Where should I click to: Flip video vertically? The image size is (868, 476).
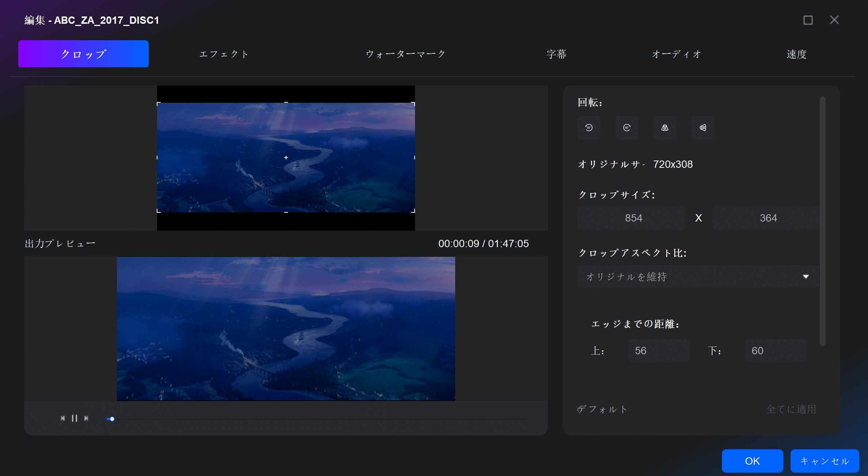pos(703,128)
